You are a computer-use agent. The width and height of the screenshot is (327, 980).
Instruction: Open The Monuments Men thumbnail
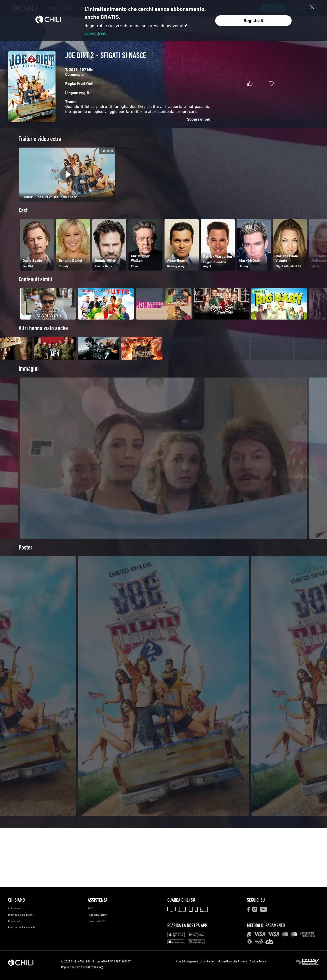click(x=55, y=348)
